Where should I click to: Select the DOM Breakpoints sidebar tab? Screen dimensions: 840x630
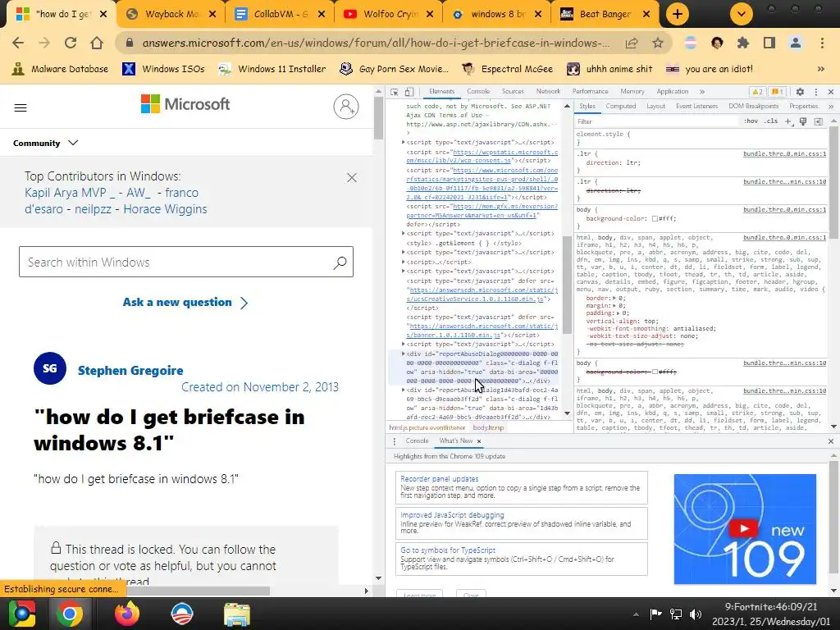click(x=753, y=106)
